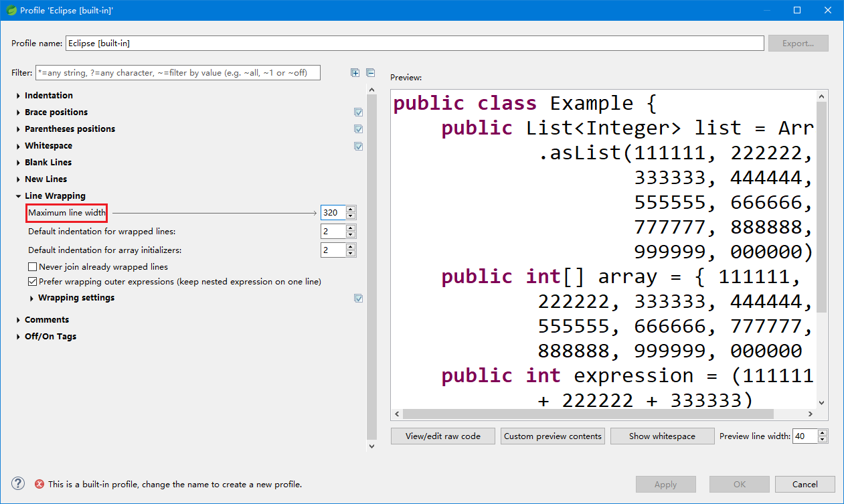The height and width of the screenshot is (504, 844).
Task: Click the OK button
Action: 740,484
